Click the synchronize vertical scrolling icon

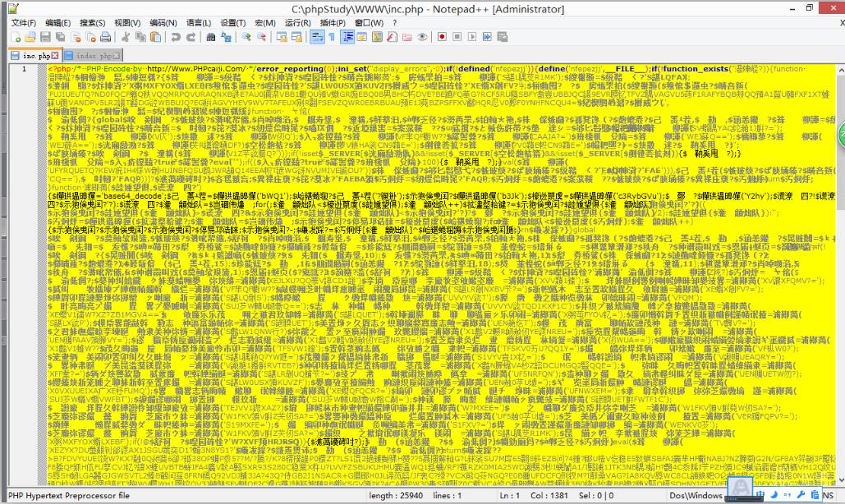282,37
